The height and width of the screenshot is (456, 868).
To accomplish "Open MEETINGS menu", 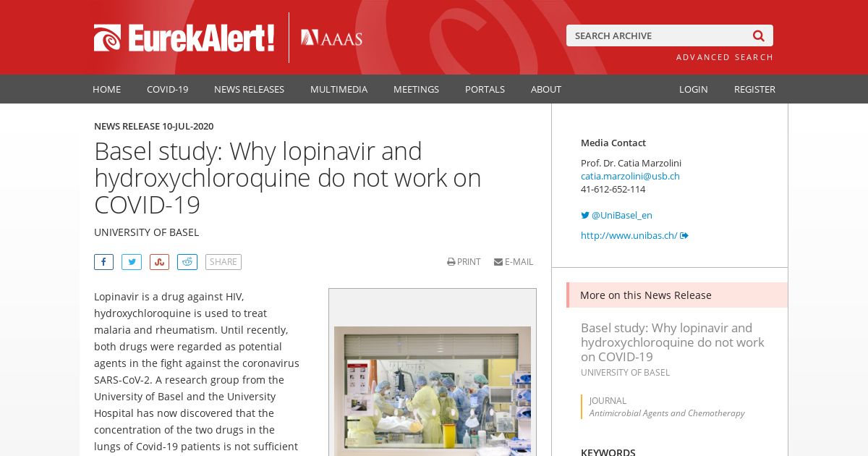I will coord(416,89).
